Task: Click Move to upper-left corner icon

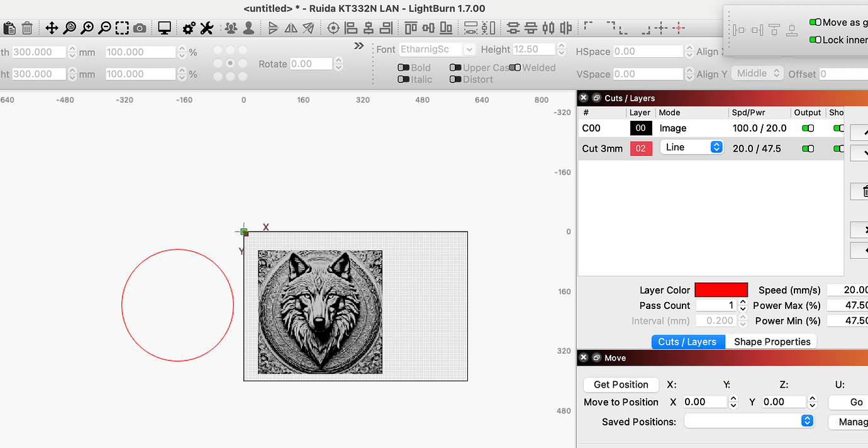Action: [x=589, y=27]
